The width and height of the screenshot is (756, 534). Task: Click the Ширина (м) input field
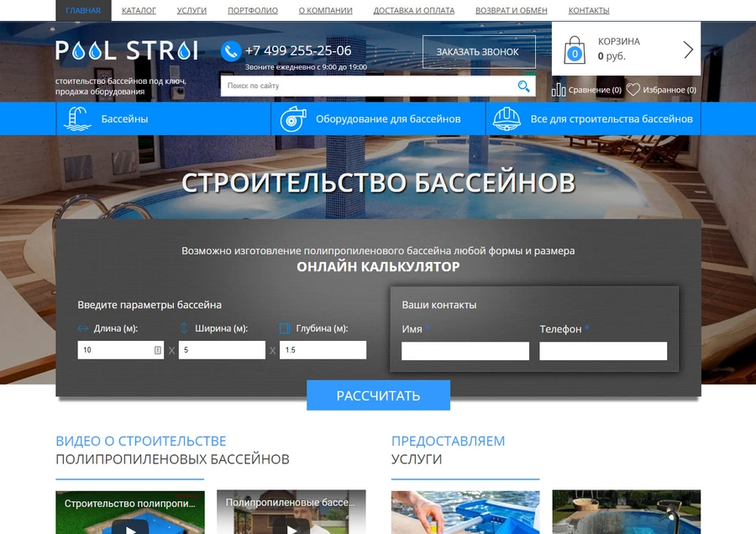[x=222, y=350]
